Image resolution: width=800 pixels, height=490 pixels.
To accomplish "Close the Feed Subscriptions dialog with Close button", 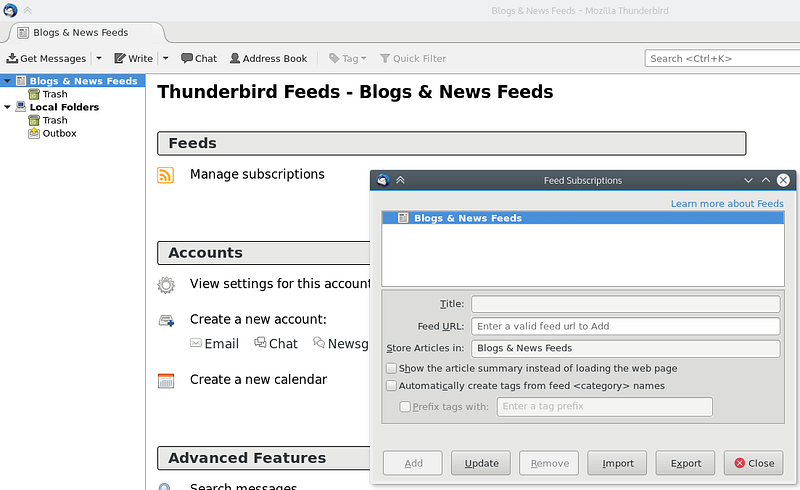I will tap(754, 463).
